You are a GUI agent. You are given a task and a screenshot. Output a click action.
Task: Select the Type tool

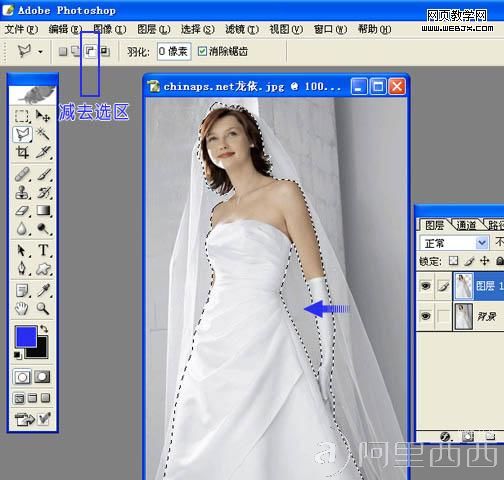tap(43, 250)
